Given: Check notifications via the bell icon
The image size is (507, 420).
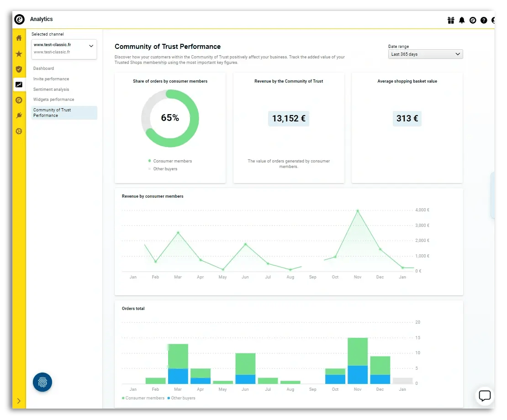Looking at the screenshot, I should [462, 21].
